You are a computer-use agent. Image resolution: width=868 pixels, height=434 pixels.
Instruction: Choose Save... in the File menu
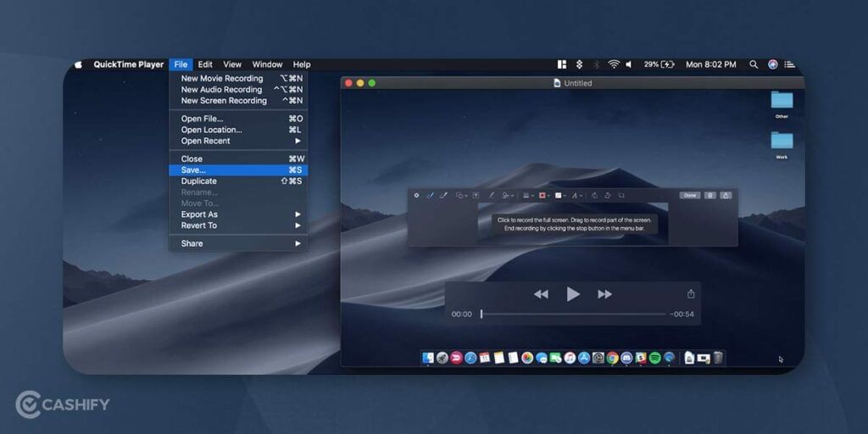point(238,170)
